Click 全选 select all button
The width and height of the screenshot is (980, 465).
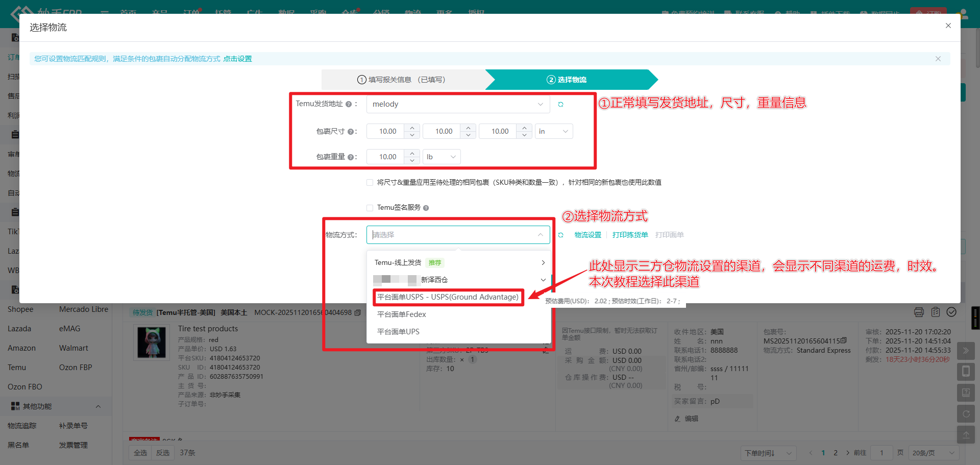click(x=140, y=453)
